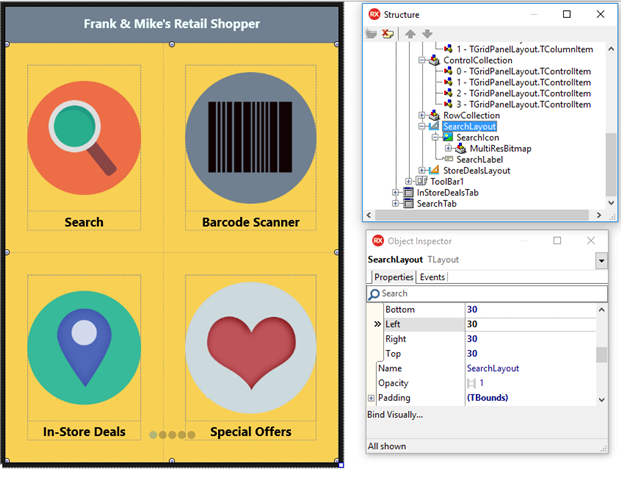
Task: Click the Barcode Scanner image
Action: (x=251, y=138)
